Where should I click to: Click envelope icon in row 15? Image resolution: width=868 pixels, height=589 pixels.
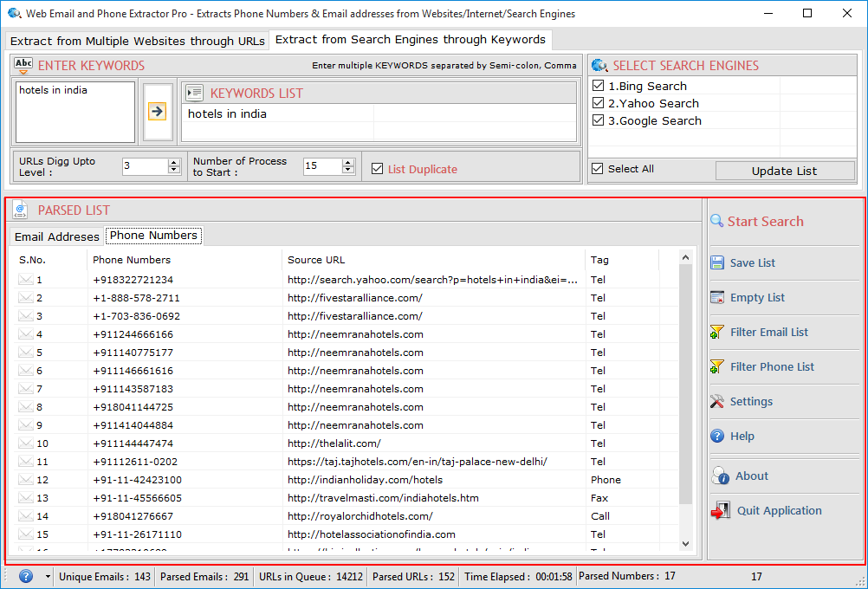(x=25, y=534)
